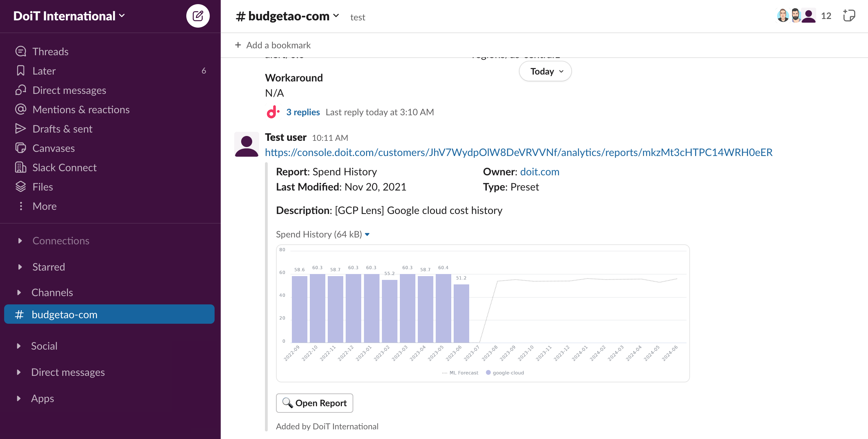Open the Spend History file dropdown arrow

(367, 234)
